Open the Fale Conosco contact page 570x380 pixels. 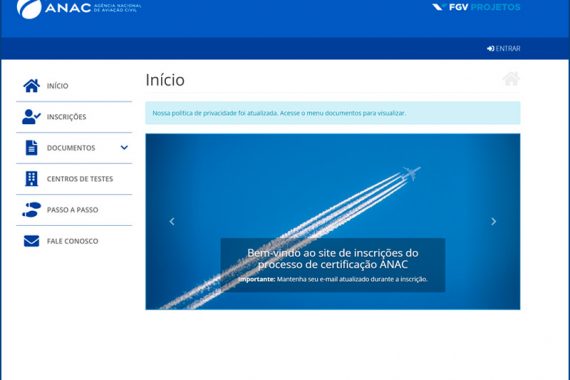[x=72, y=241]
